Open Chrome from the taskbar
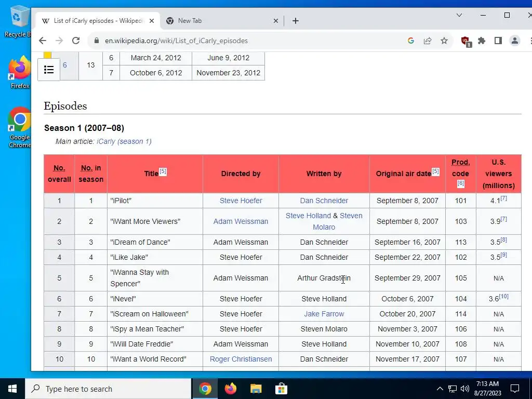532x399 pixels. pyautogui.click(x=205, y=389)
